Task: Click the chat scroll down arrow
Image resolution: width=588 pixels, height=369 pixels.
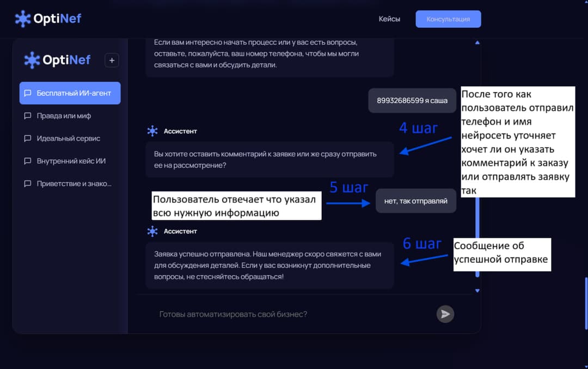Action: (x=477, y=291)
